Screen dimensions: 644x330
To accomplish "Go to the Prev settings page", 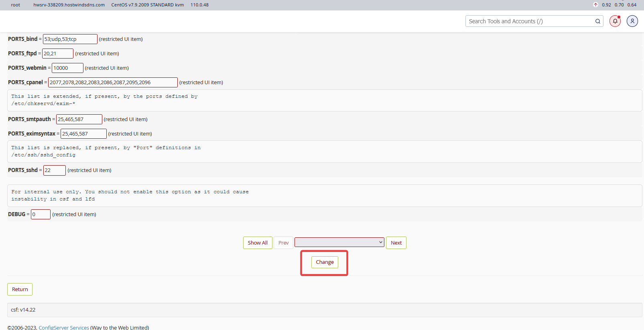I will [x=283, y=243].
